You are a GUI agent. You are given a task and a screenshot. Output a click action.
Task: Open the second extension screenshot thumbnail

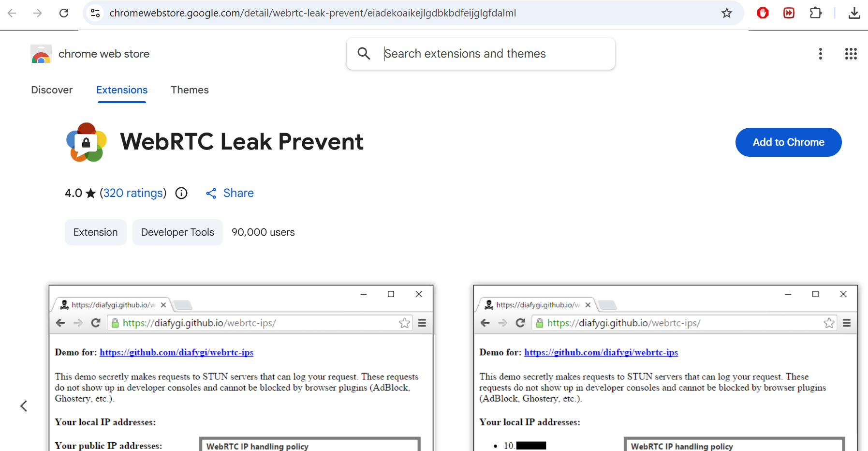coord(665,368)
